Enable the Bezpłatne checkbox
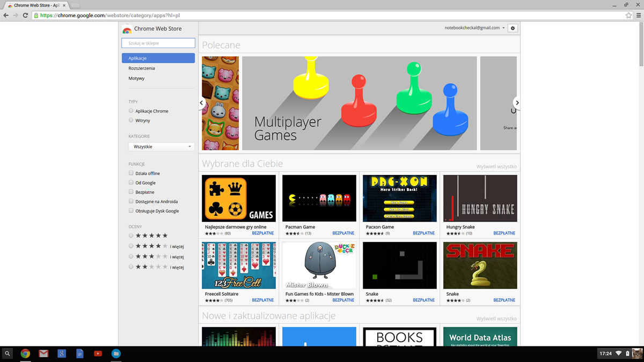This screenshot has width=644, height=362. point(131,192)
